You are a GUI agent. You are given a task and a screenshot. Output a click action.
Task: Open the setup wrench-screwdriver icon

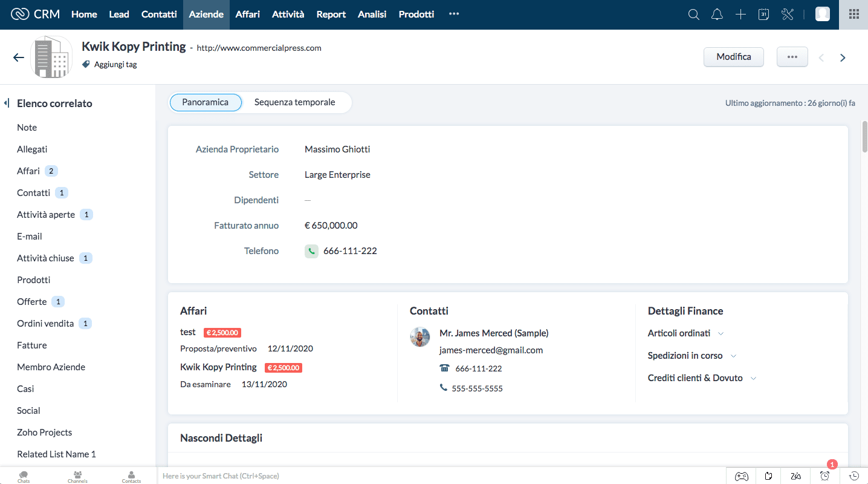click(787, 15)
